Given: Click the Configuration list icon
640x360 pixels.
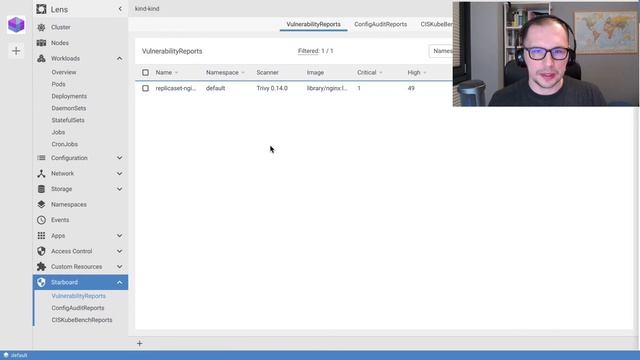Looking at the screenshot, I should click(x=41, y=158).
